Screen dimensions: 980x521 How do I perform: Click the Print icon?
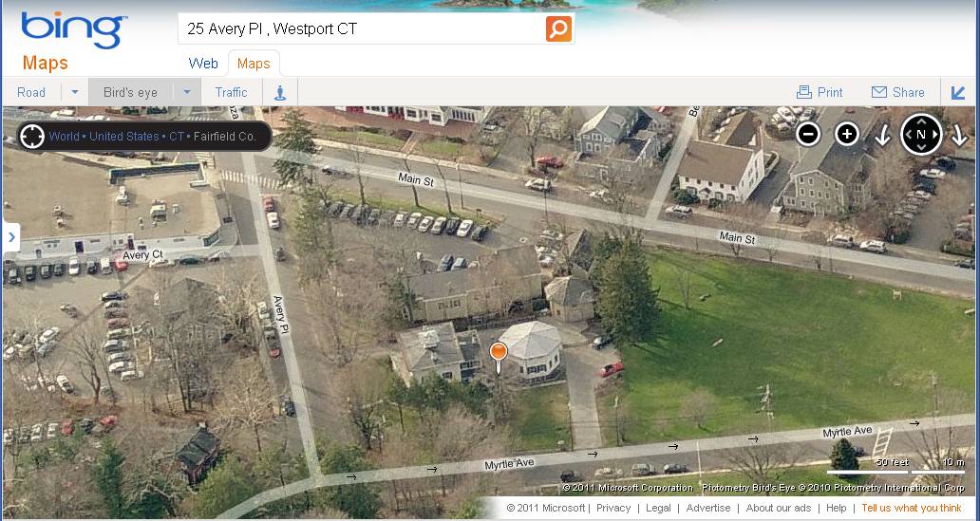tap(803, 92)
